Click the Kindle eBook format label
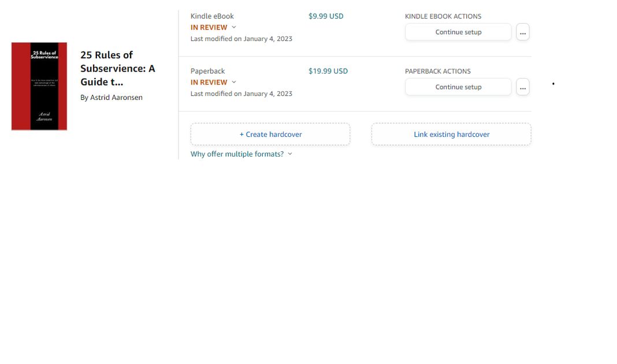Screen dimensions: 617x364 tap(212, 16)
